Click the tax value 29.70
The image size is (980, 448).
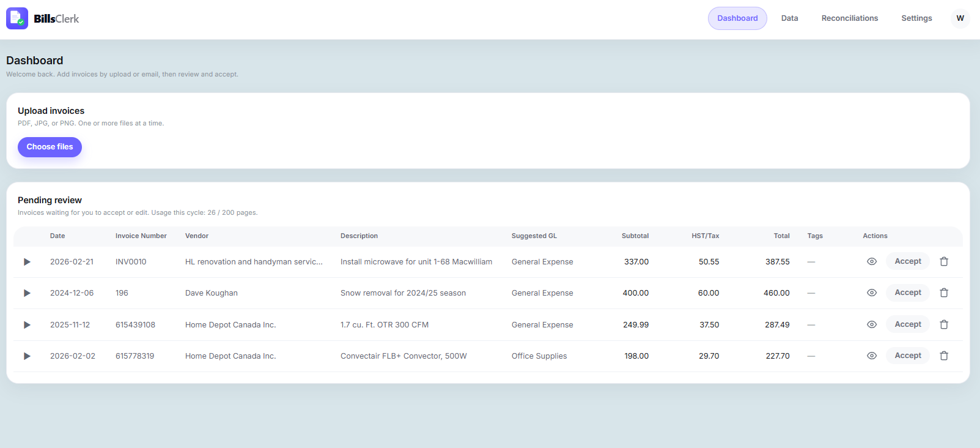pyautogui.click(x=709, y=356)
